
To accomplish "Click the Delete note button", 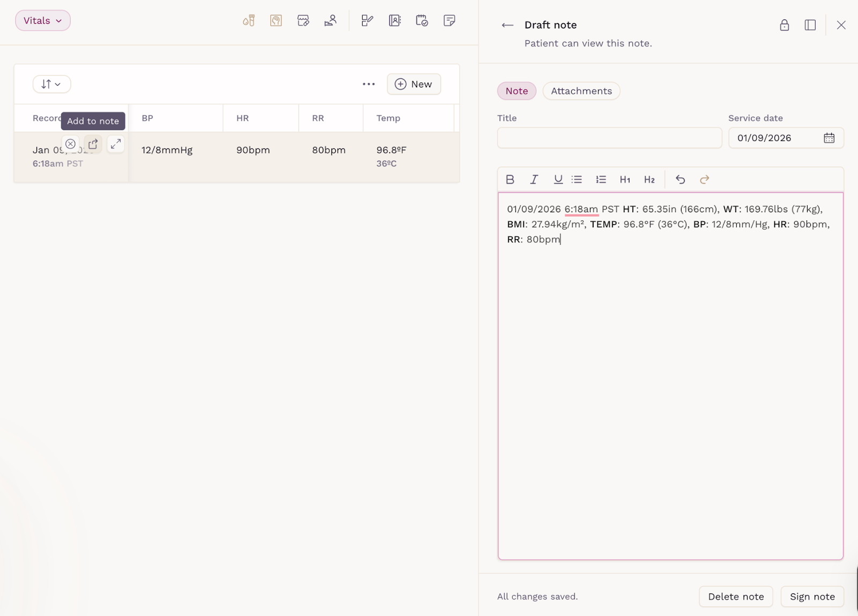I will coord(736,597).
